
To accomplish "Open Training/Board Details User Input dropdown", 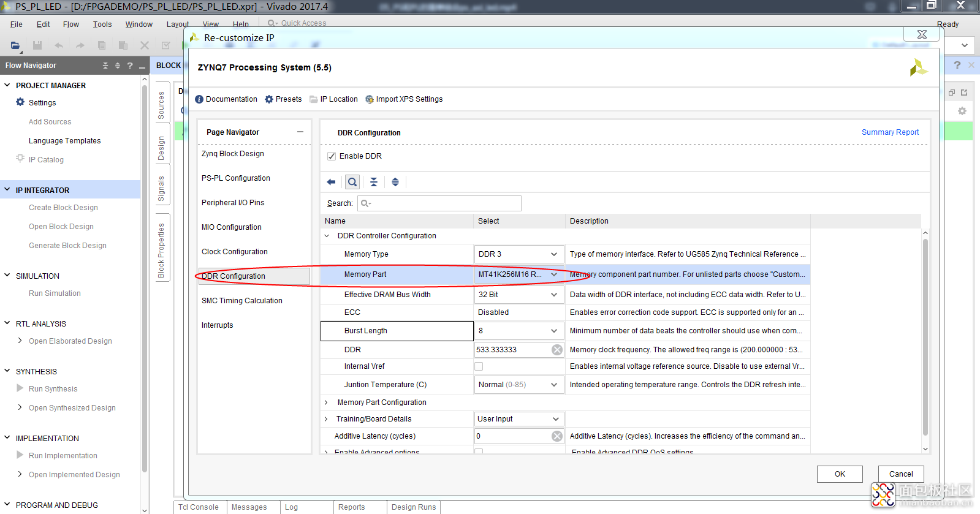I will [519, 419].
